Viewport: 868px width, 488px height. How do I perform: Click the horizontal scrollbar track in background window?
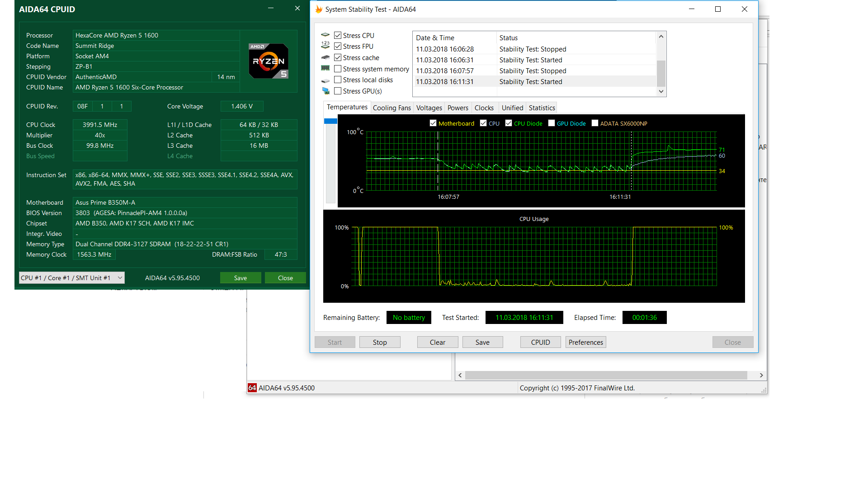pos(606,375)
